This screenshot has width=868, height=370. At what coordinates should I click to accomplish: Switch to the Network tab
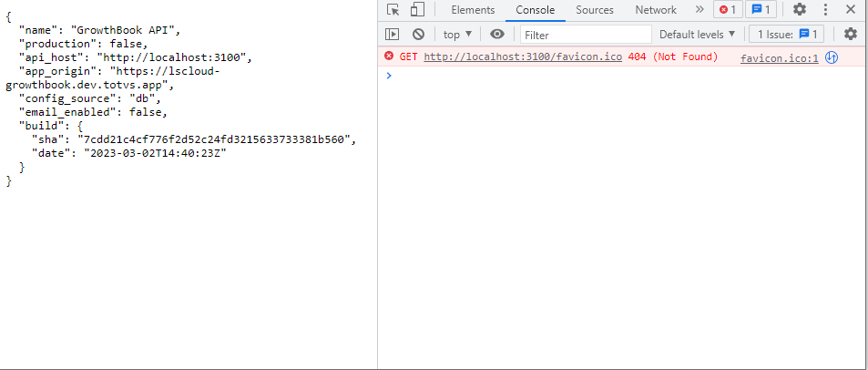click(656, 10)
